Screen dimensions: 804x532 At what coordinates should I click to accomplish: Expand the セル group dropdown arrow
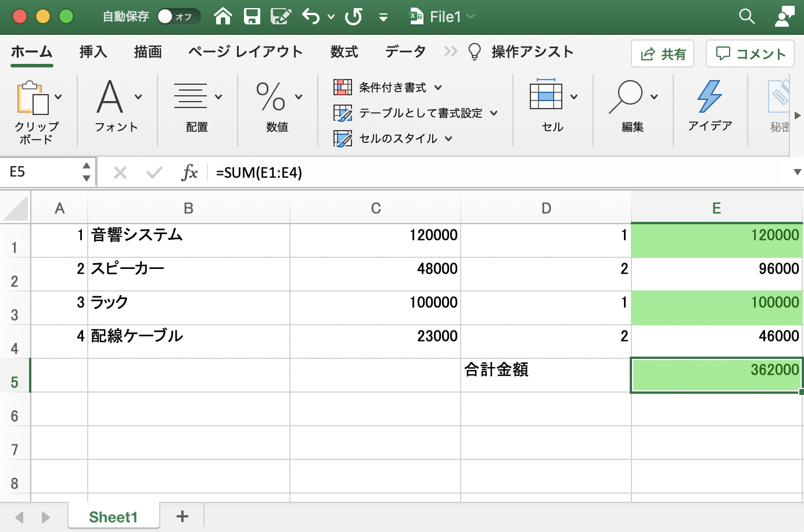click(574, 97)
